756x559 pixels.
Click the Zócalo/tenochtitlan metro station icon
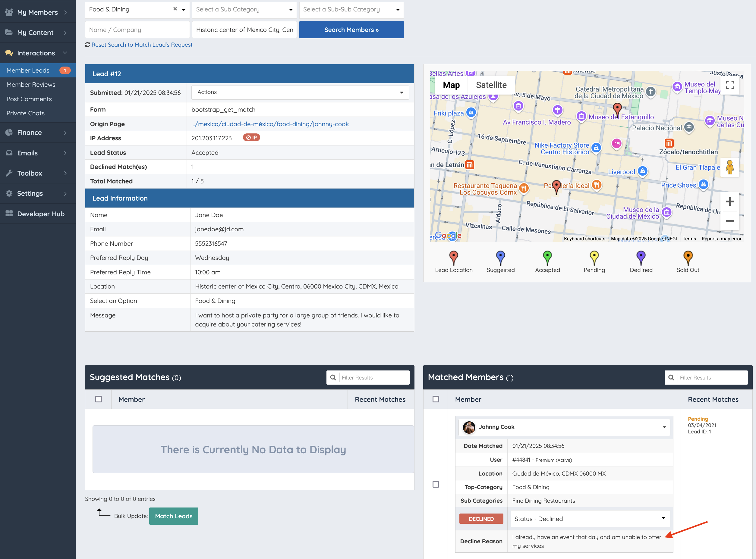(x=669, y=143)
